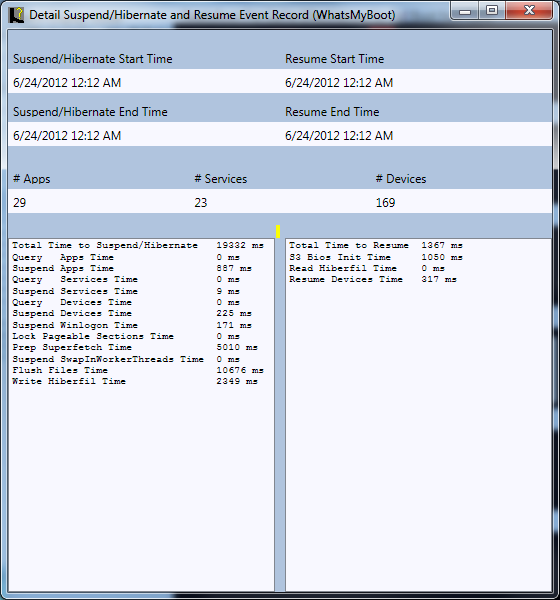
Task: Click the Flush Files Time entry
Action: pyautogui.click(x=138, y=370)
